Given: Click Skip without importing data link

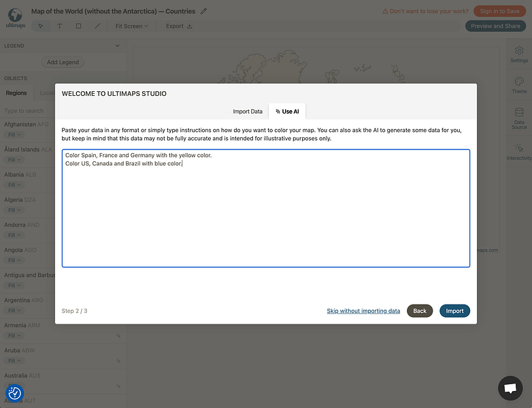Looking at the screenshot, I should 363,311.
